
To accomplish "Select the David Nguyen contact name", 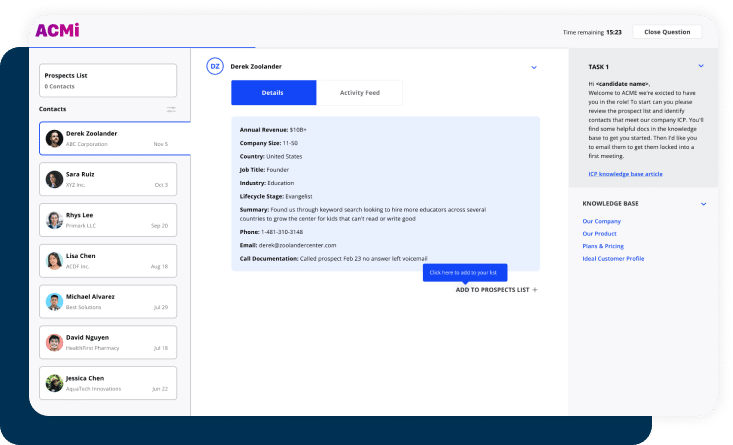I will click(x=87, y=337).
